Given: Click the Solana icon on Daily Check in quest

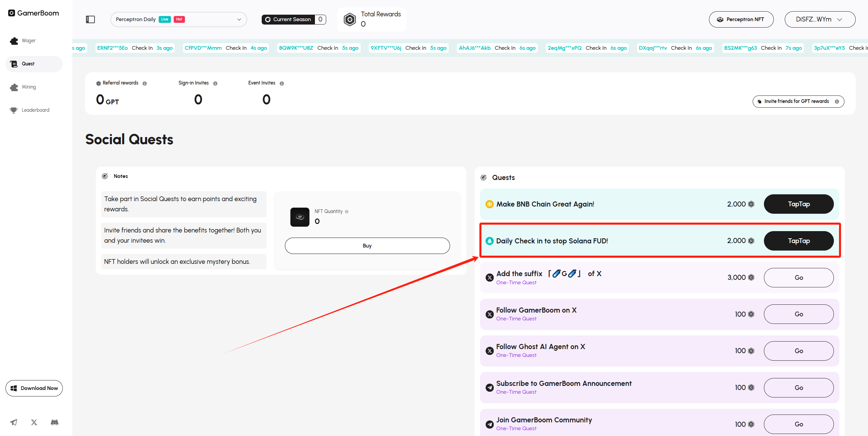Looking at the screenshot, I should [490, 241].
